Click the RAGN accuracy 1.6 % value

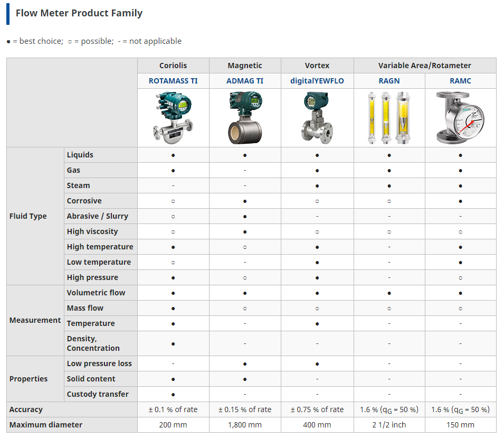pyautogui.click(x=389, y=409)
